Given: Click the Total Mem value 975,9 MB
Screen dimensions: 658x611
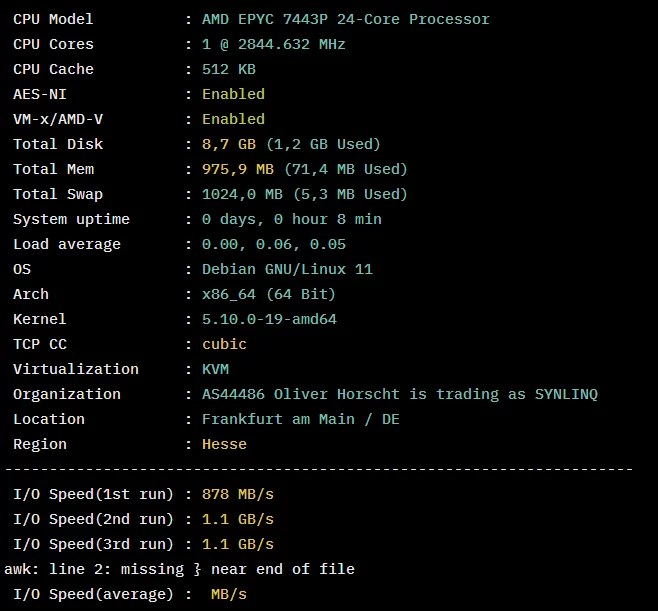Looking at the screenshot, I should pyautogui.click(x=238, y=169).
